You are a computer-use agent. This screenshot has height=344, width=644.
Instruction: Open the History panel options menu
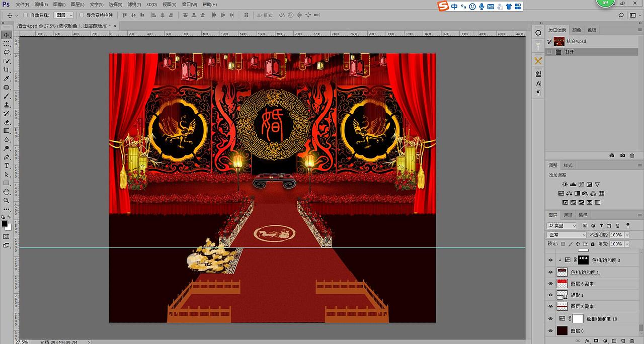640,30
